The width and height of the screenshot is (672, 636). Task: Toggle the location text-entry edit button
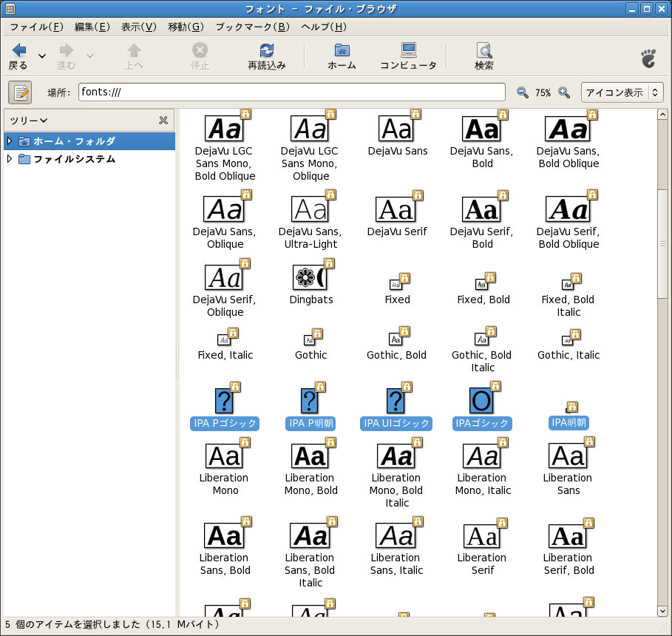coord(20,92)
